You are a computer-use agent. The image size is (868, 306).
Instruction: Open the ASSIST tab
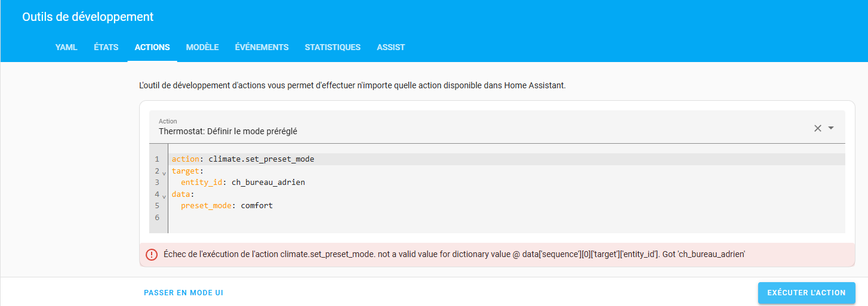390,47
